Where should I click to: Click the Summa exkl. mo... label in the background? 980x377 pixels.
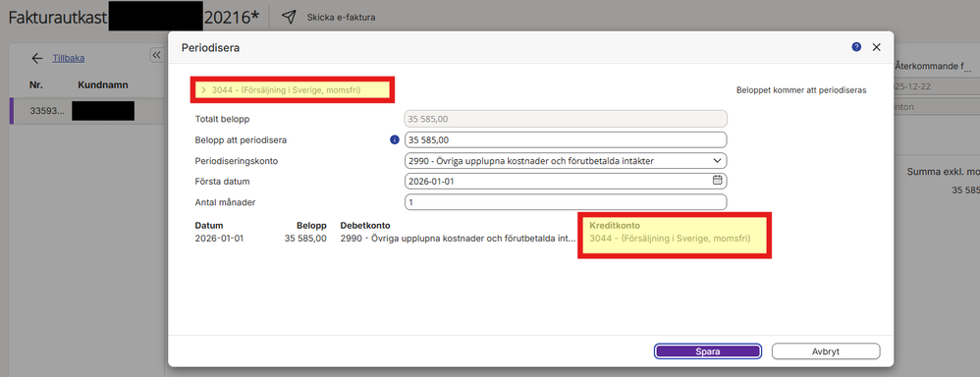click(x=943, y=171)
